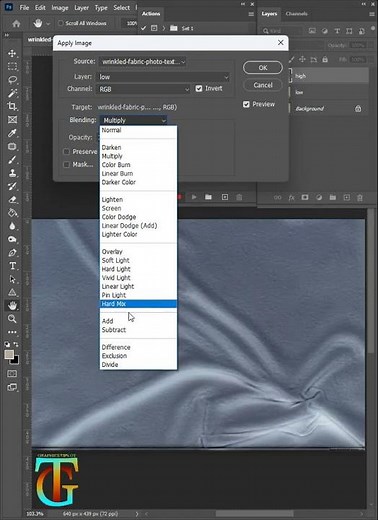Select the Lasso tool
This screenshot has height=520, width=378.
tap(12, 80)
